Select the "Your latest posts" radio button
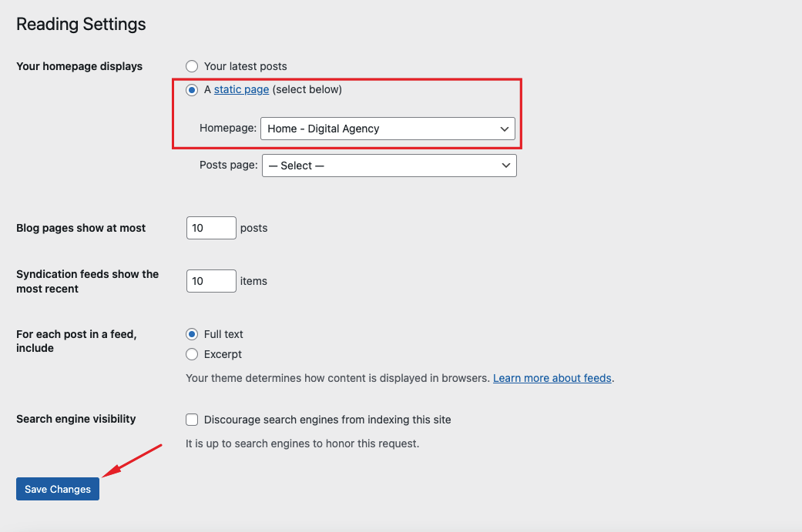802x532 pixels. tap(192, 66)
